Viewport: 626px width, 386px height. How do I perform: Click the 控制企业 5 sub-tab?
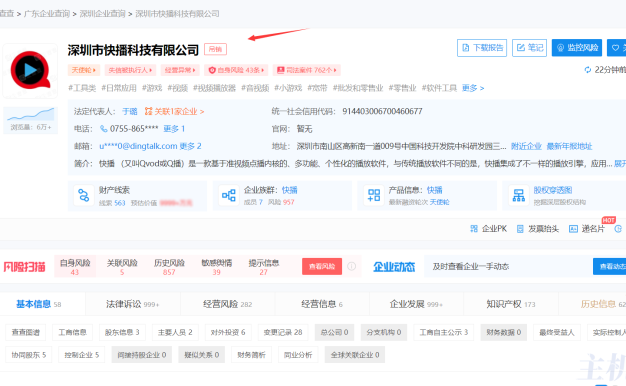(82, 354)
